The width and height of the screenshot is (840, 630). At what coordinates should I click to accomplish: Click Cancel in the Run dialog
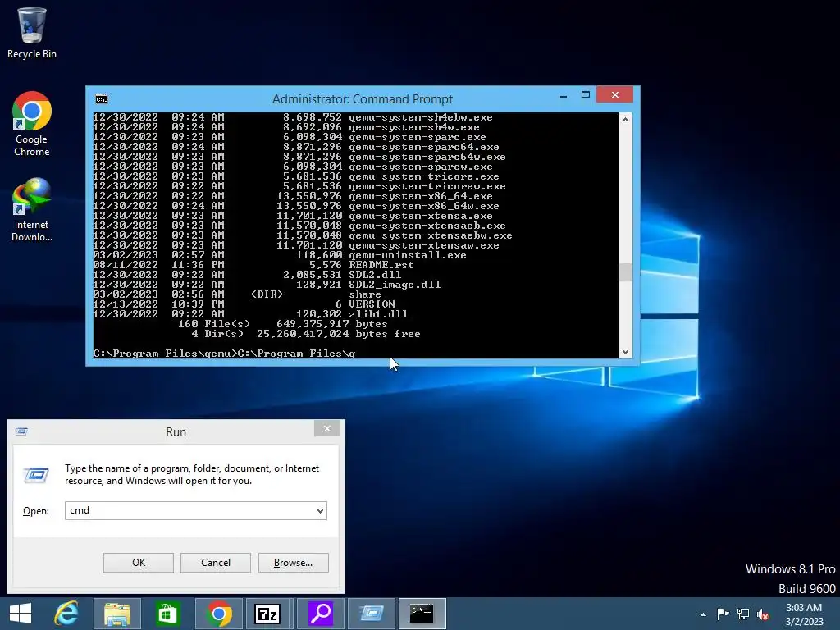[x=216, y=563]
